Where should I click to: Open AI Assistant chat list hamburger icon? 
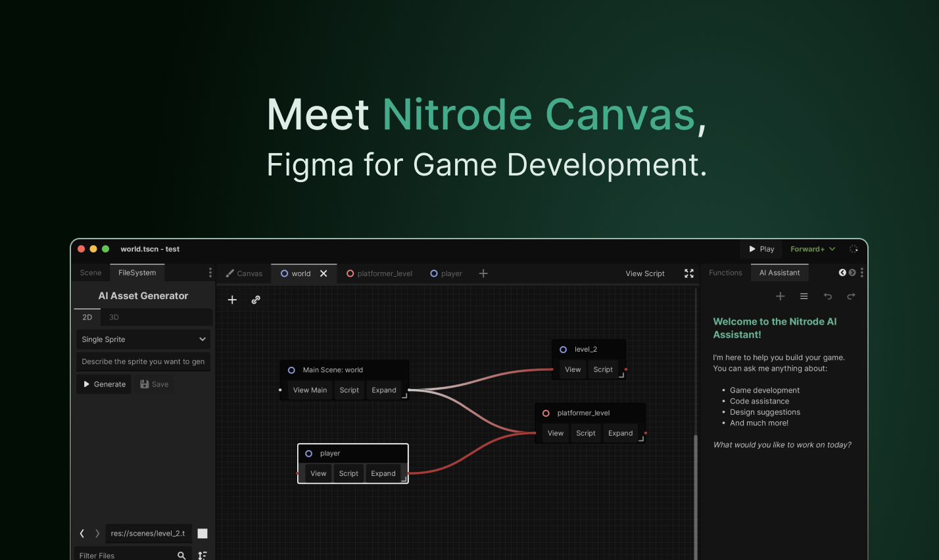coord(804,296)
